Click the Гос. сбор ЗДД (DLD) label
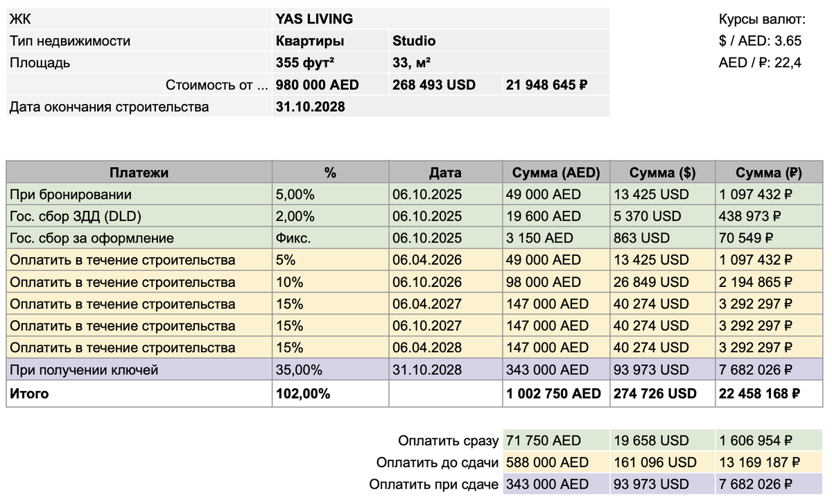 [x=76, y=216]
